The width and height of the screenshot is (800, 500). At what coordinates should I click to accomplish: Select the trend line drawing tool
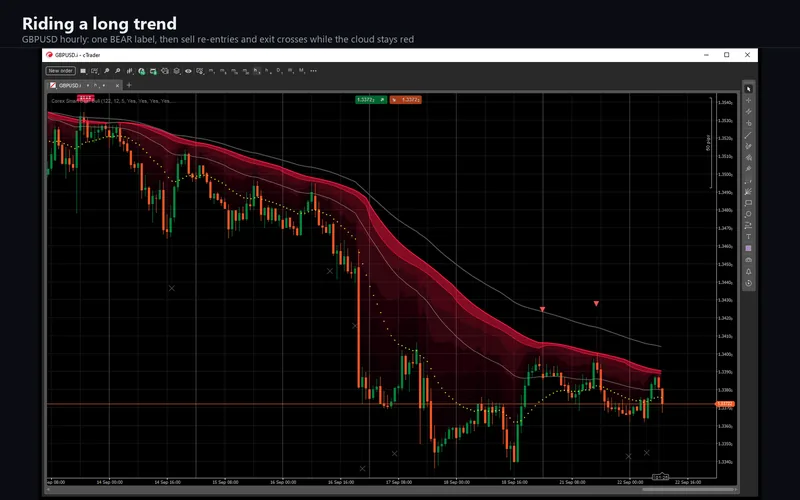(748, 135)
